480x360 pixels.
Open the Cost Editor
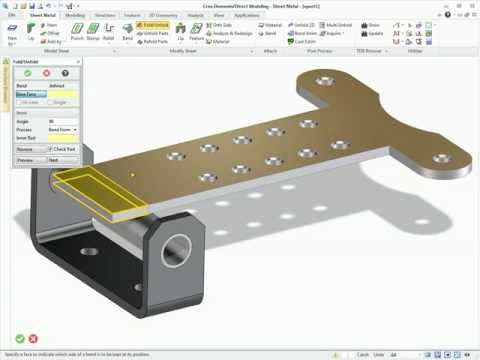click(302, 42)
